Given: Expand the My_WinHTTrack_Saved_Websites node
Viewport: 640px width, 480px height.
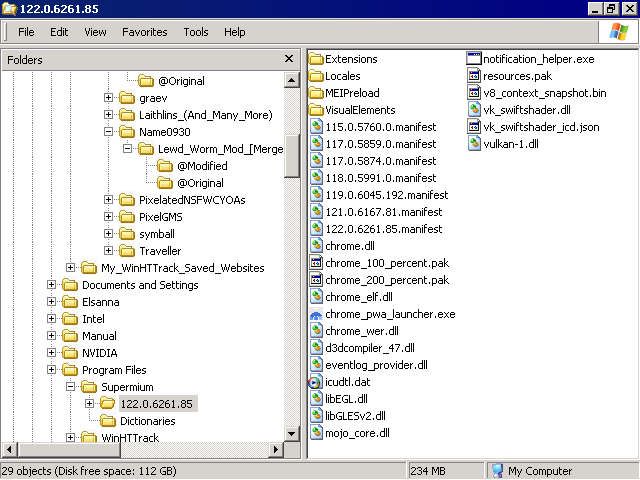Looking at the screenshot, I should pyautogui.click(x=70, y=268).
